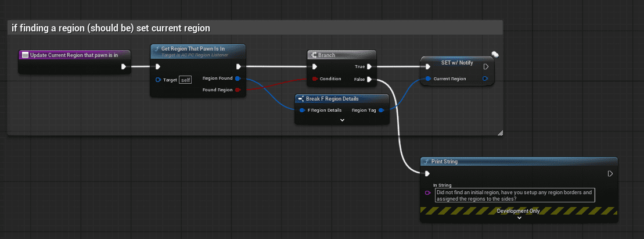This screenshot has width=644, height=239.
Task: Expand the Print String advanced options chevron
Action: (x=519, y=218)
